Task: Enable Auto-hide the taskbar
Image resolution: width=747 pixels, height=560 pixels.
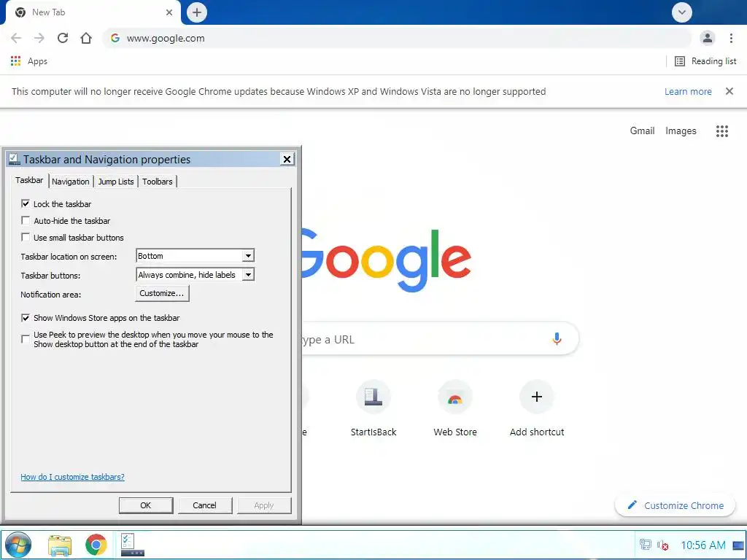Action: [26, 220]
